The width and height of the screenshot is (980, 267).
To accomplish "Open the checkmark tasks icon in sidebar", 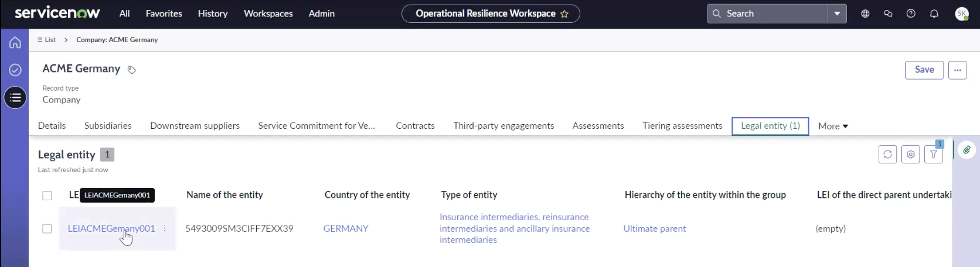I will pos(15,70).
